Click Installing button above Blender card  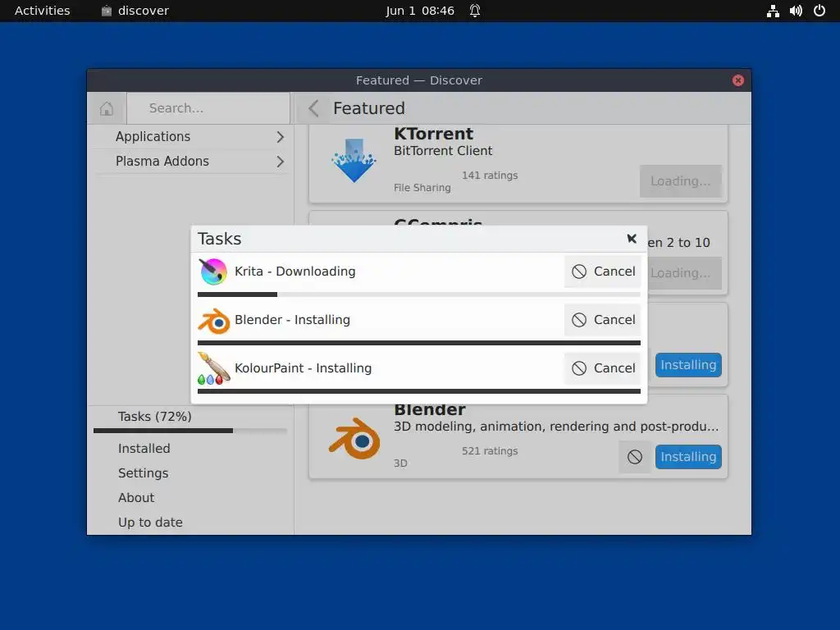coord(688,365)
